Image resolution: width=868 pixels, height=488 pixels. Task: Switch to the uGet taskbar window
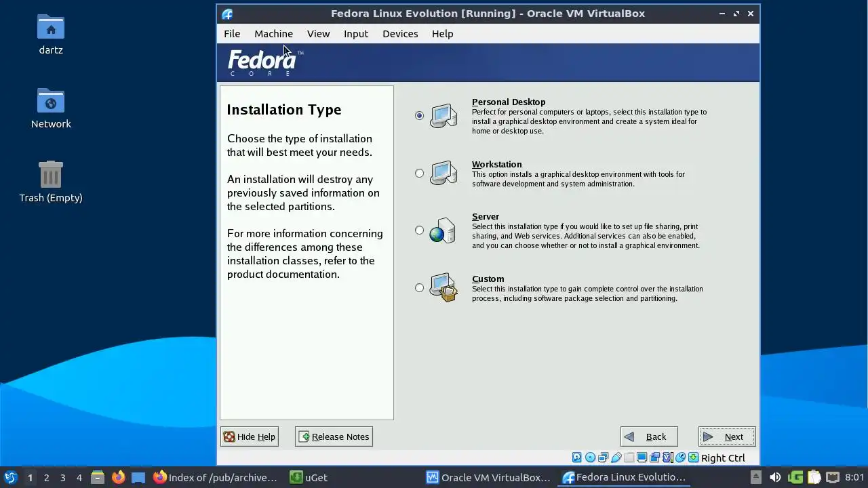tap(353, 477)
